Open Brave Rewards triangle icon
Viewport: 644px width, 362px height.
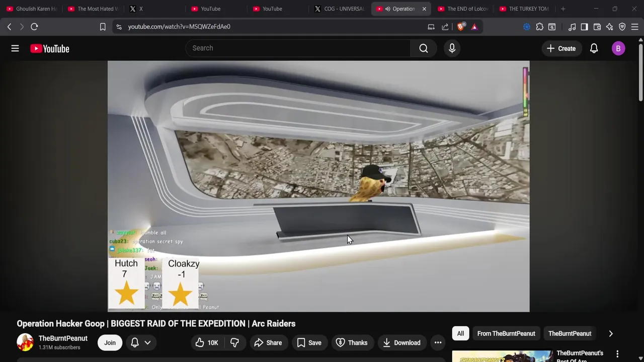tap(474, 27)
